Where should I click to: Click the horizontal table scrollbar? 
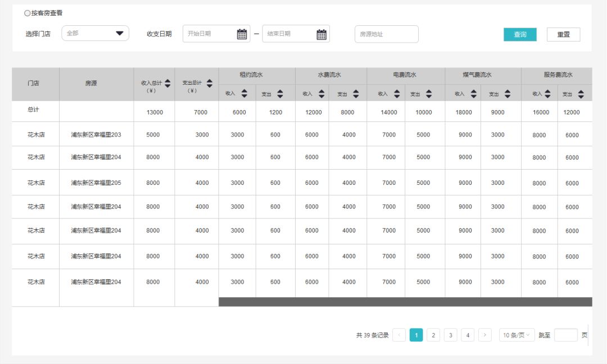point(405,302)
